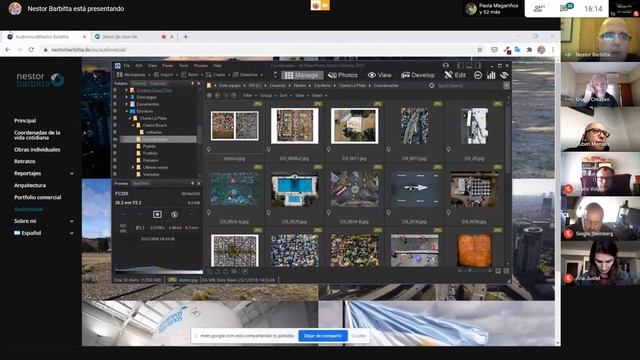This screenshot has width=640, height=360.
Task: Click the Quick Search options icon
Action: 507,86
